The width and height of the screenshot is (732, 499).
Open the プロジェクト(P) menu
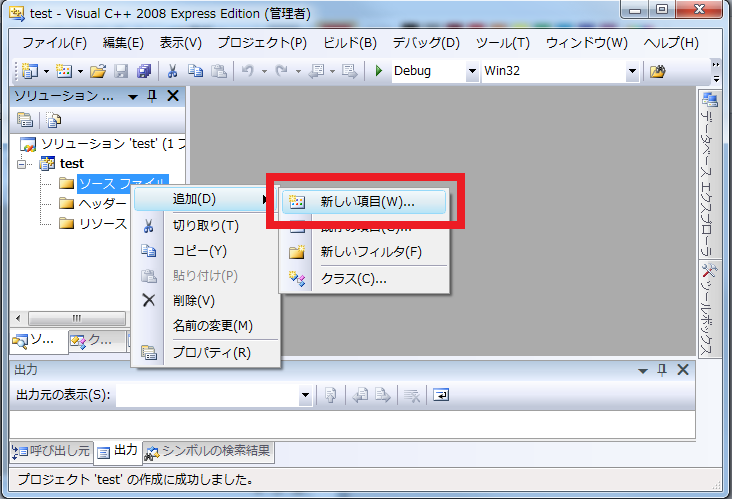(x=262, y=43)
